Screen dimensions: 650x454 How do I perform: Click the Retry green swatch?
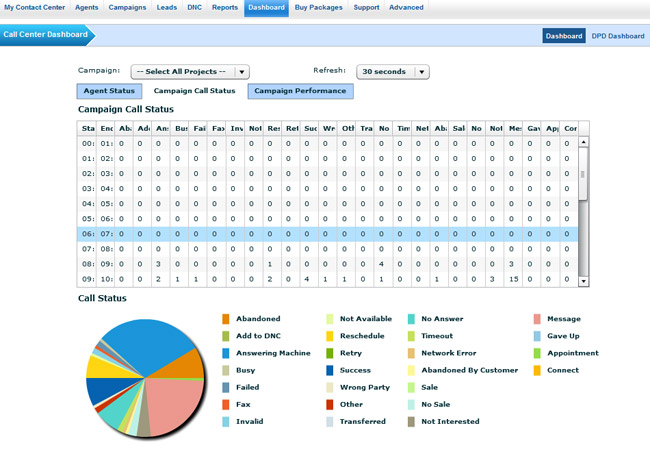pos(330,353)
